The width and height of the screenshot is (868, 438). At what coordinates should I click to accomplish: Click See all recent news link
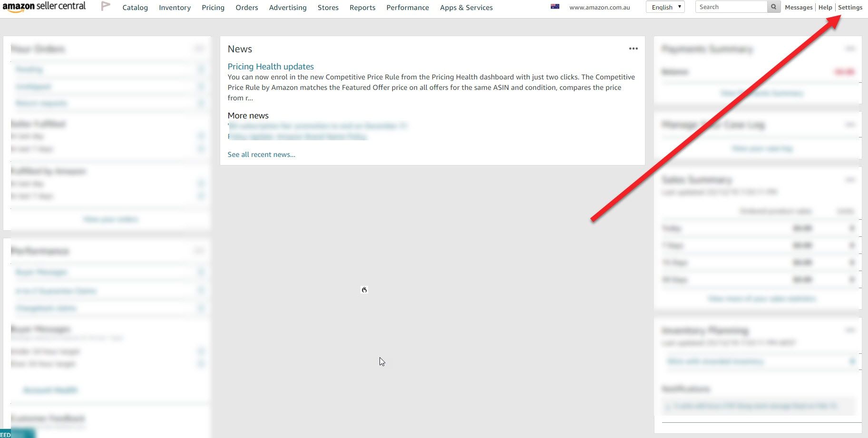[x=261, y=155]
